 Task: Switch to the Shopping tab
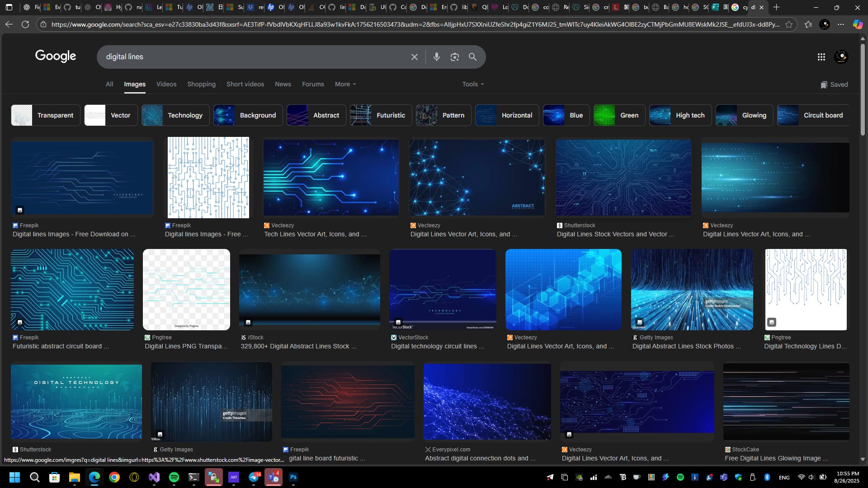(x=201, y=84)
